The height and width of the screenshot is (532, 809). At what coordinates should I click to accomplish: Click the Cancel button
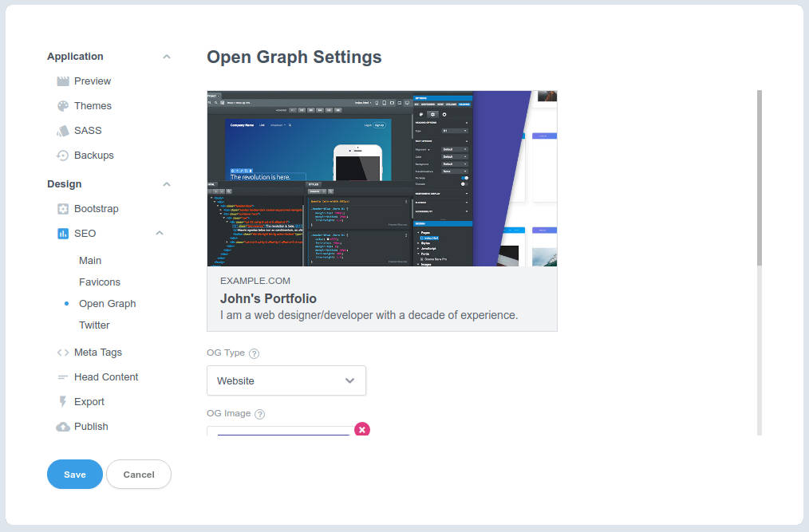coord(138,474)
